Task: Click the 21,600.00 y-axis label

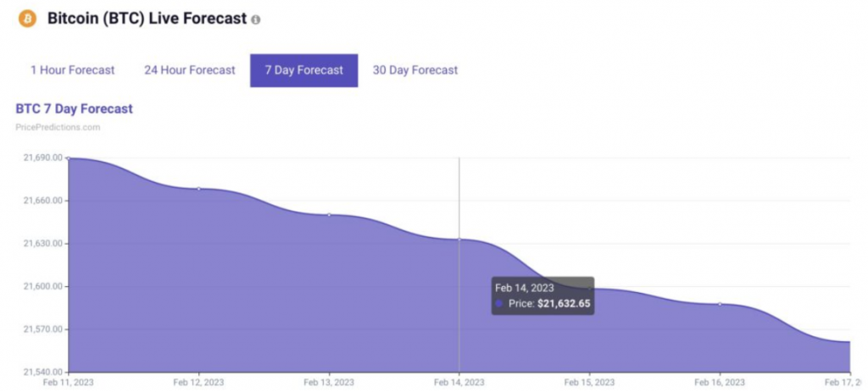Action: point(43,286)
